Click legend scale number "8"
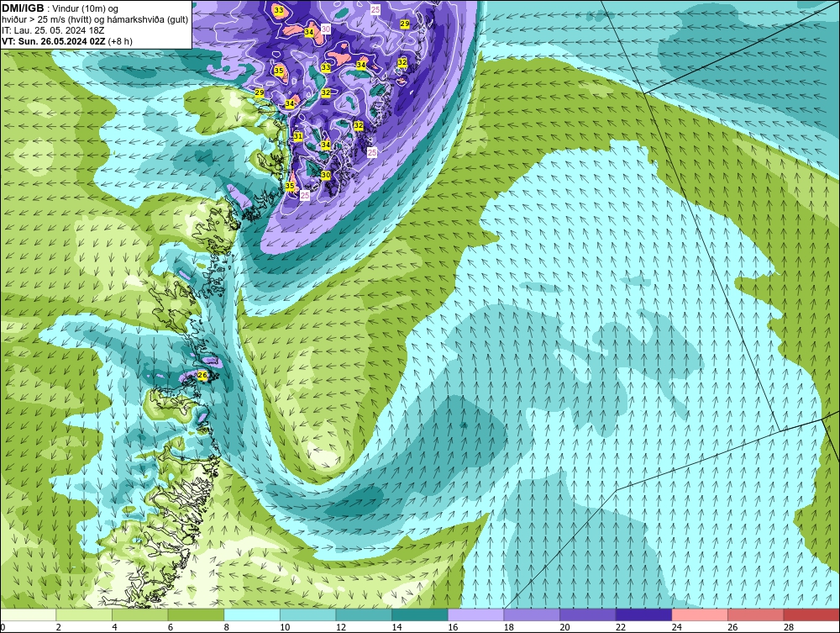 227,627
